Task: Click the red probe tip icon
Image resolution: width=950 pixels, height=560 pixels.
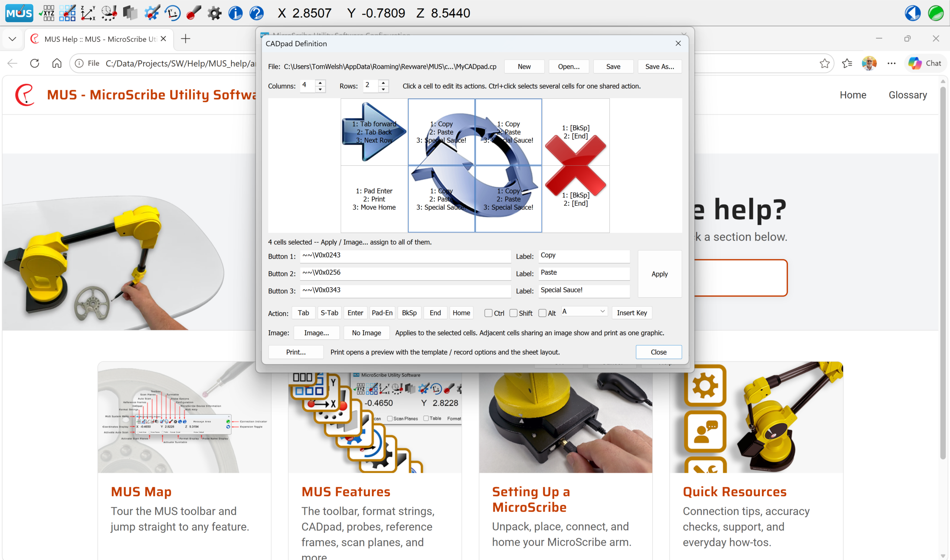Action: 194,13
